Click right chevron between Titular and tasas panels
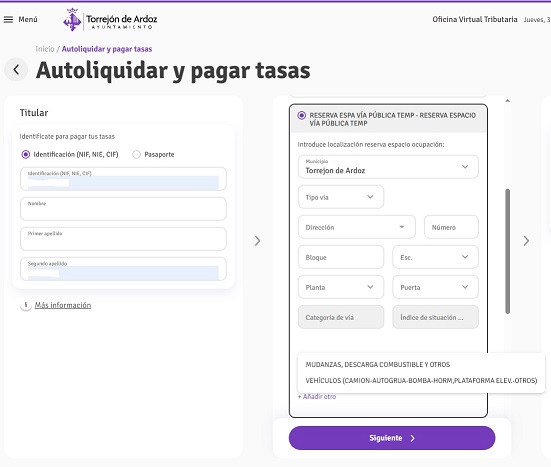Image resolution: width=551 pixels, height=467 pixels. pos(258,241)
